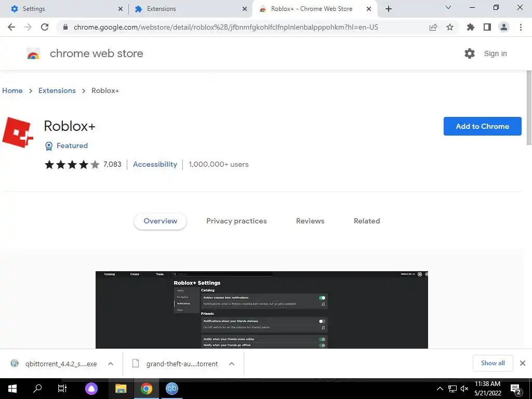This screenshot has width=532, height=399.
Task: Show hidden system tray icons
Action: pyautogui.click(x=440, y=389)
